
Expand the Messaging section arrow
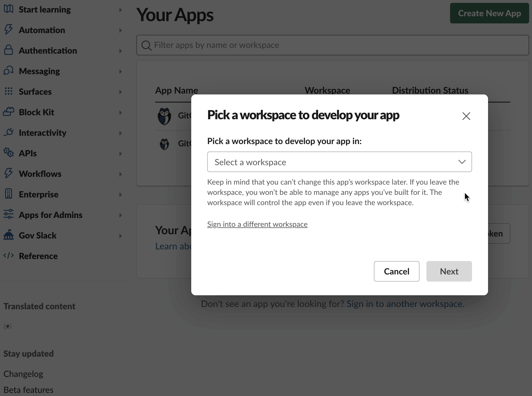click(120, 72)
